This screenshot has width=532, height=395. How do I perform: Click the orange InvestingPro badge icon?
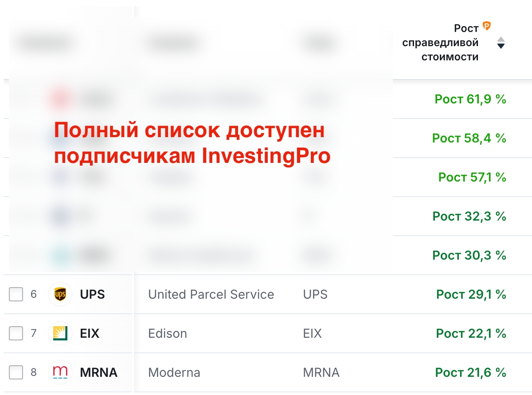tap(487, 26)
